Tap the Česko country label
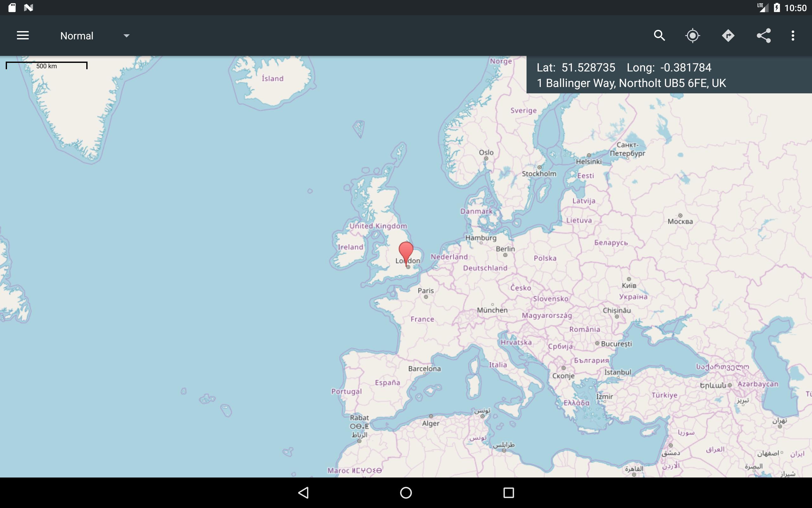This screenshot has height=508, width=812. coord(521,288)
